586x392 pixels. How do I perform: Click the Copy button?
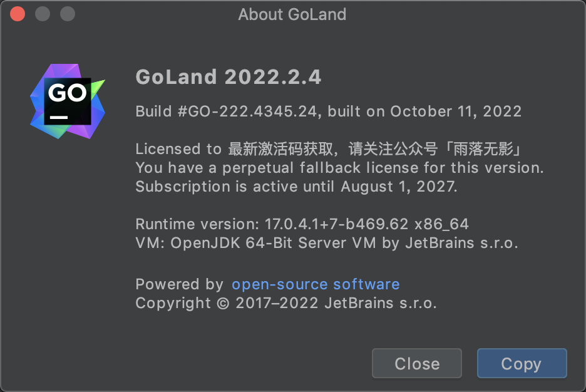[x=522, y=363]
